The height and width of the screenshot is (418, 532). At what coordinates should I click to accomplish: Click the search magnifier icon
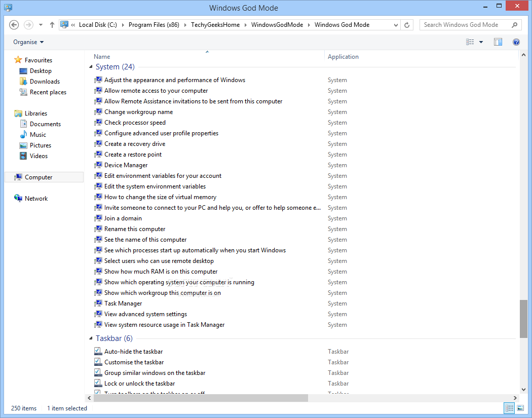tap(514, 25)
